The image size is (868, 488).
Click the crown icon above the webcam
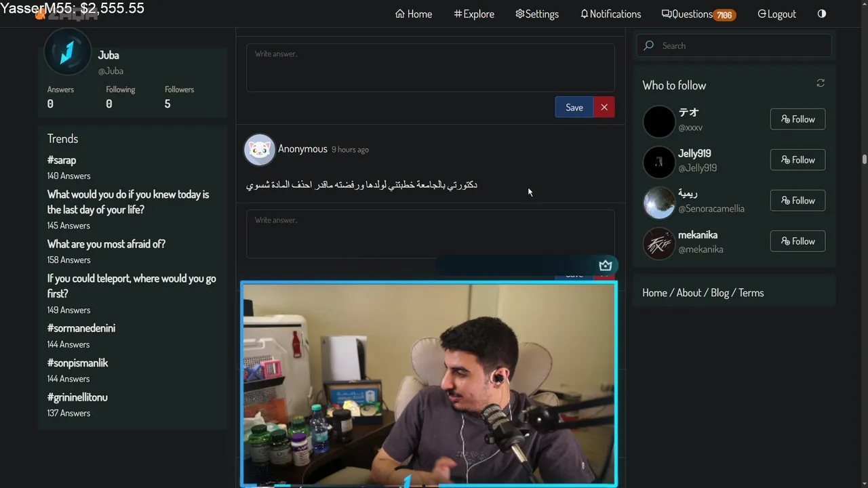tap(606, 266)
